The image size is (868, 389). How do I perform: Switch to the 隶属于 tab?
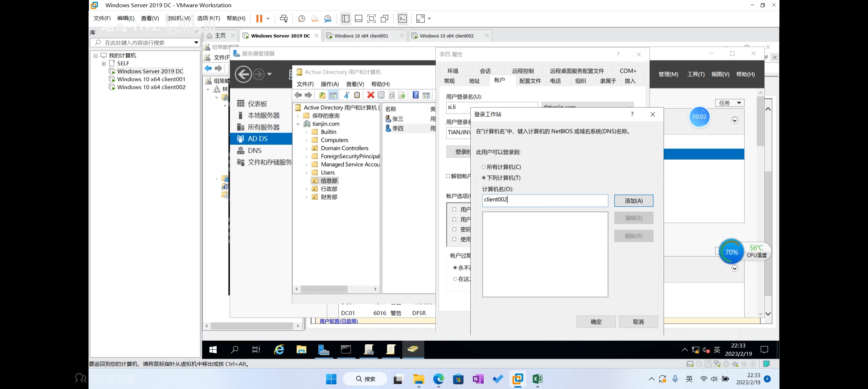608,81
